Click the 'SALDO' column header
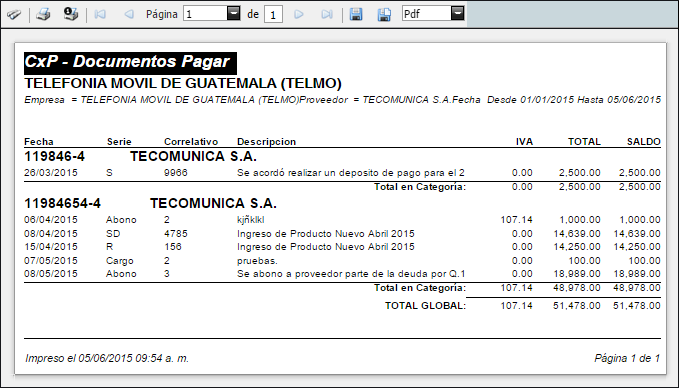Image resolution: width=679 pixels, height=388 pixels. [x=643, y=142]
